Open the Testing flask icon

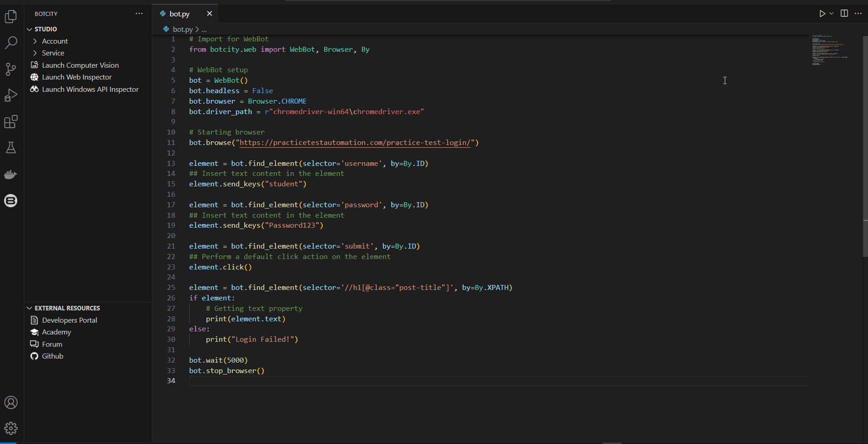pos(11,148)
